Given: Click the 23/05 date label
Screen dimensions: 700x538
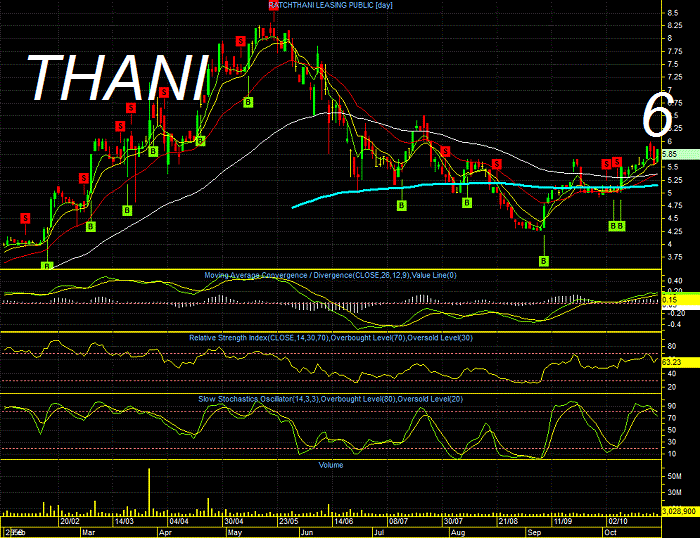Looking at the screenshot, I should click(289, 521).
